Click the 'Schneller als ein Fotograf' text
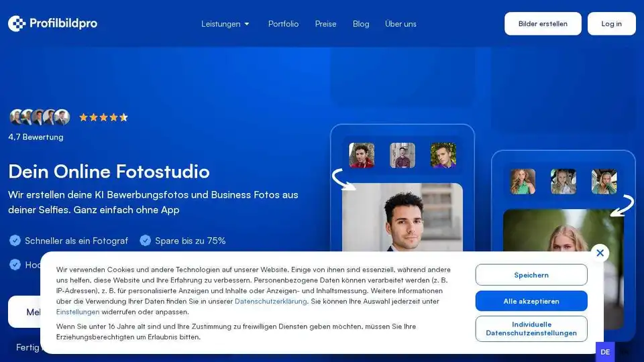Image resolution: width=644 pixels, height=362 pixels. [x=76, y=241]
